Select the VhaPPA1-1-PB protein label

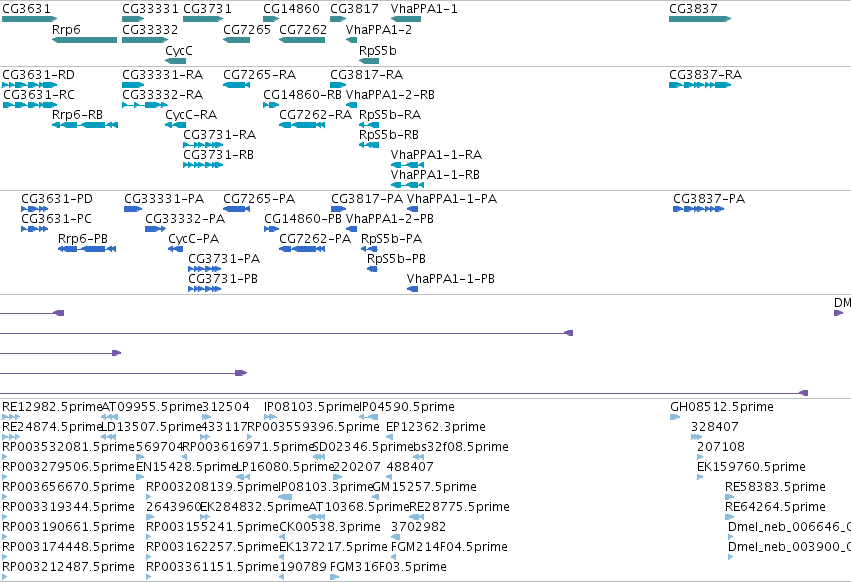coord(451,279)
